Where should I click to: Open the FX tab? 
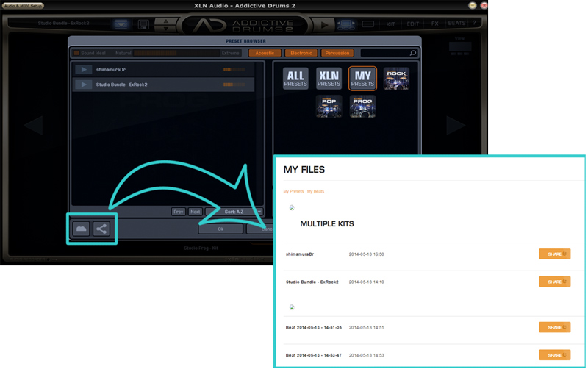tap(434, 24)
